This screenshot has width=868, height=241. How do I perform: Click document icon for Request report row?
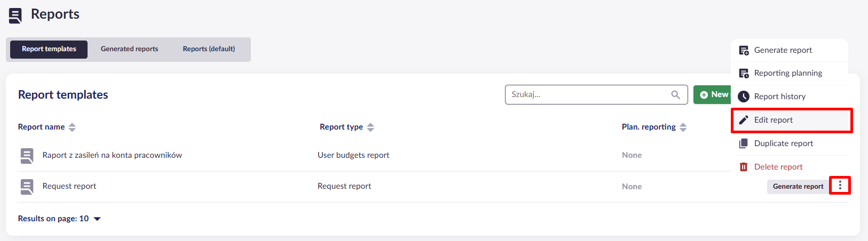(27, 187)
